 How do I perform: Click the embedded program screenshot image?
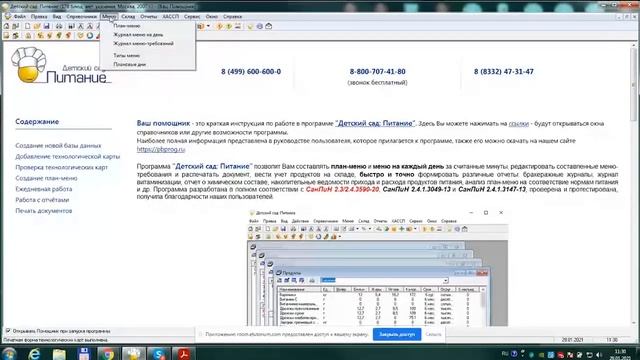[378, 267]
